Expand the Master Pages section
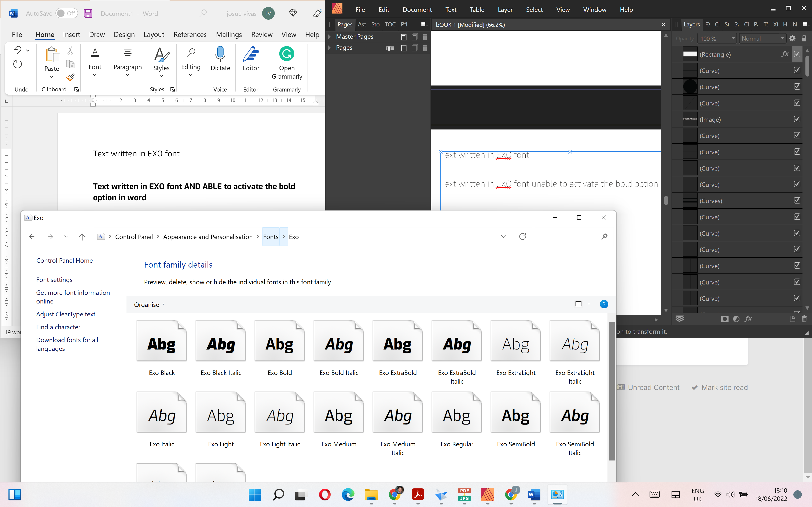812x507 pixels. 330,37
